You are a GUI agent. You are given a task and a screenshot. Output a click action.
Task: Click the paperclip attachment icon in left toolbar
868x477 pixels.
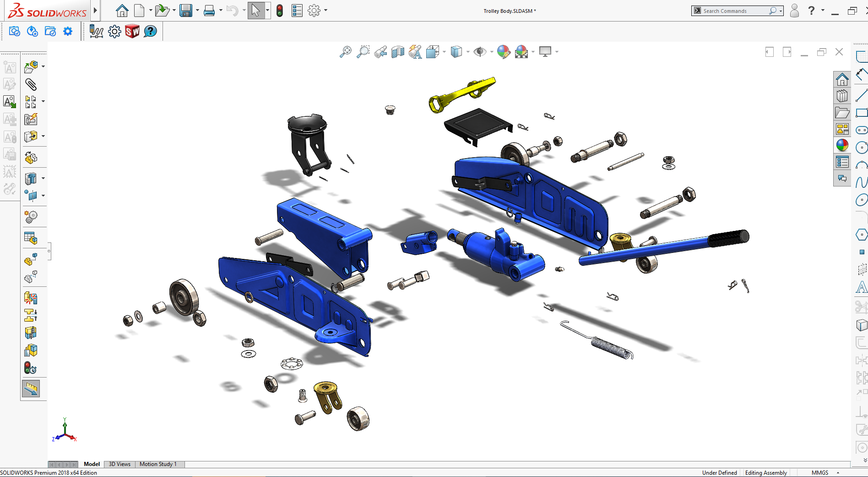coord(31,84)
